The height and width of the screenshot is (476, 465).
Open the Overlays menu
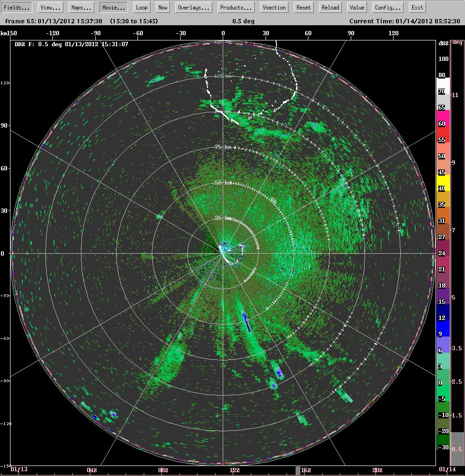point(193,7)
